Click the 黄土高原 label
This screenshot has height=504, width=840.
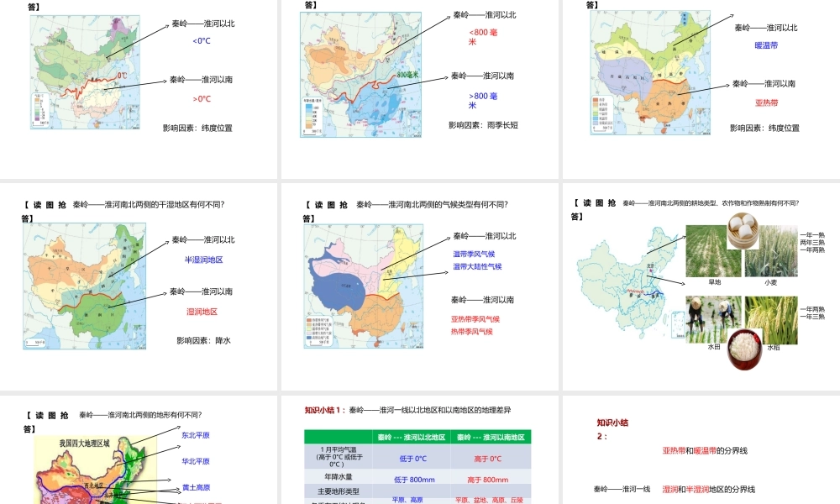(x=196, y=487)
